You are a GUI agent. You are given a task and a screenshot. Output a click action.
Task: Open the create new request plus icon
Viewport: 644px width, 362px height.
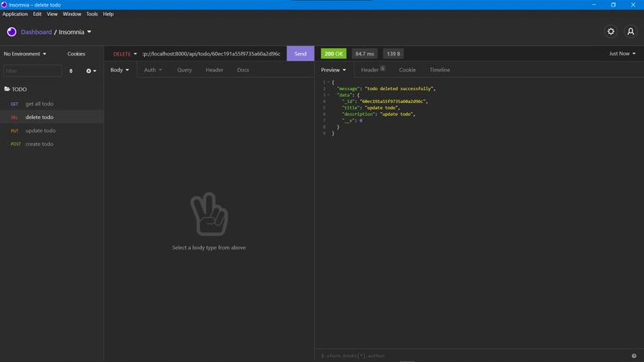pyautogui.click(x=91, y=71)
